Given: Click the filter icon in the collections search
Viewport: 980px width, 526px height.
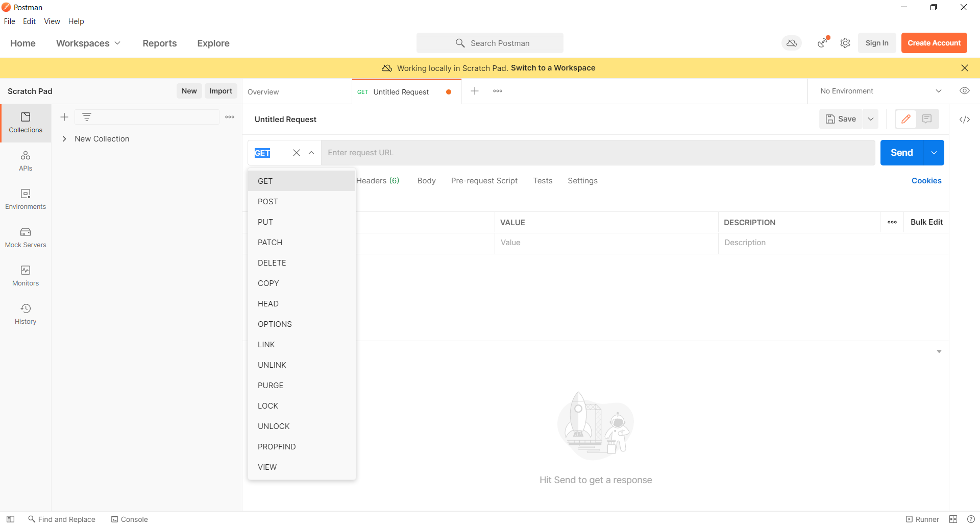Looking at the screenshot, I should coord(87,117).
